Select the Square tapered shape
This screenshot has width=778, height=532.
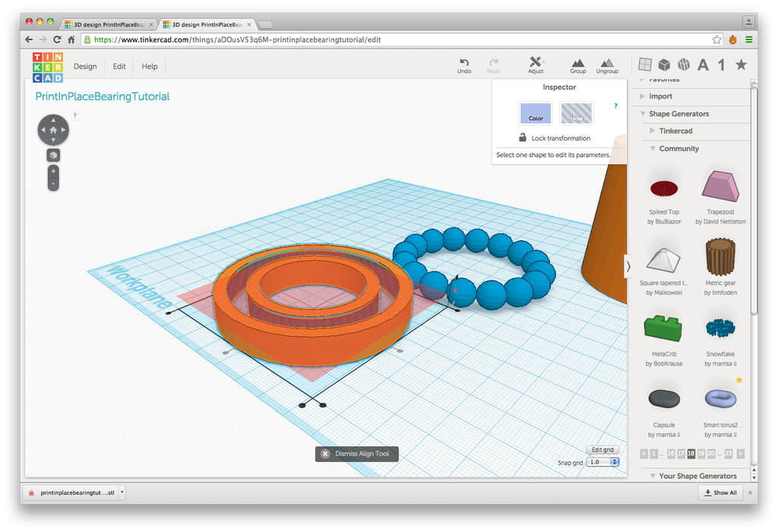(x=663, y=260)
